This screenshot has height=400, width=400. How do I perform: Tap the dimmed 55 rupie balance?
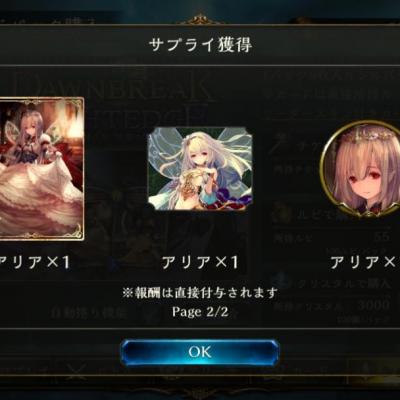pyautogui.click(x=382, y=237)
